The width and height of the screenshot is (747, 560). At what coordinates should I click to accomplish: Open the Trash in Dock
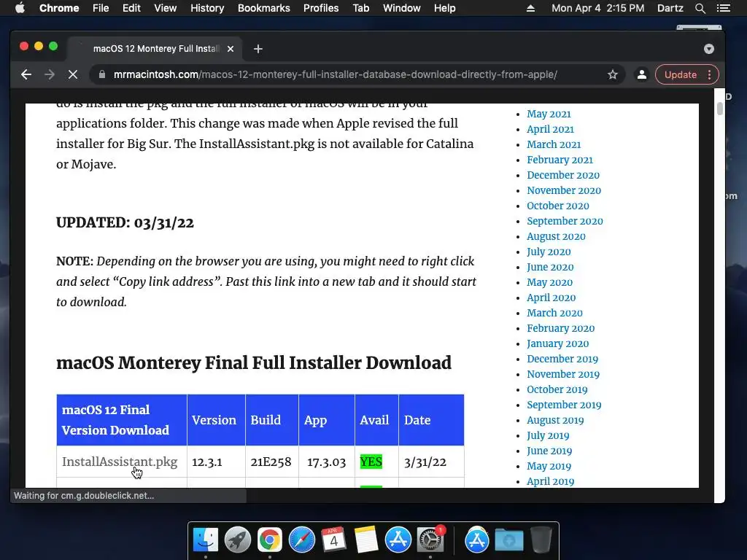point(541,540)
